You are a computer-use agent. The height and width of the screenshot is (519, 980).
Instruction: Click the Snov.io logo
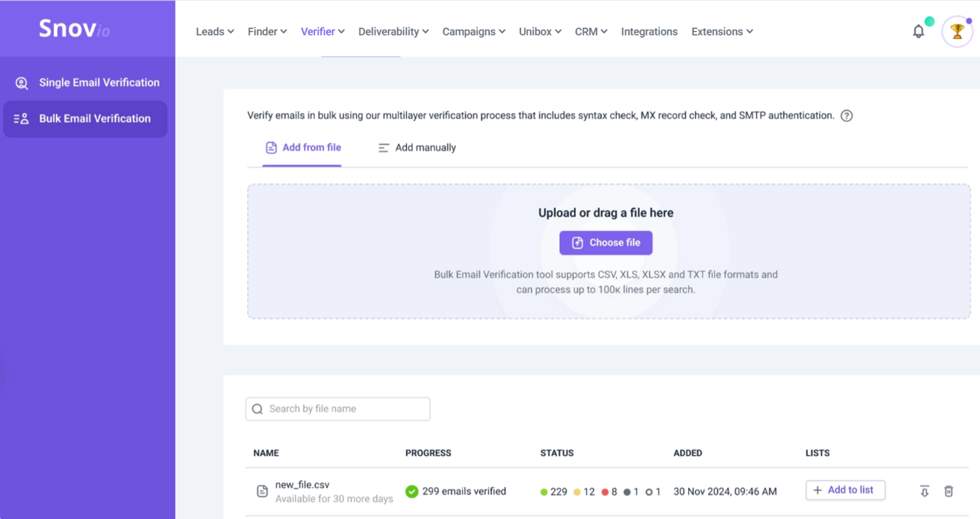tap(74, 29)
